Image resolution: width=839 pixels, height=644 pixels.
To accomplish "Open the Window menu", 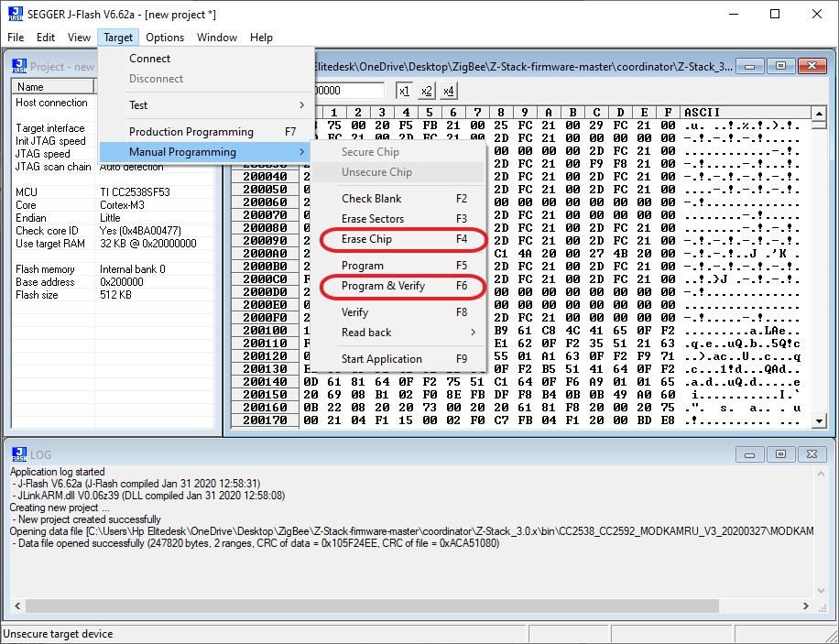I will [x=217, y=38].
